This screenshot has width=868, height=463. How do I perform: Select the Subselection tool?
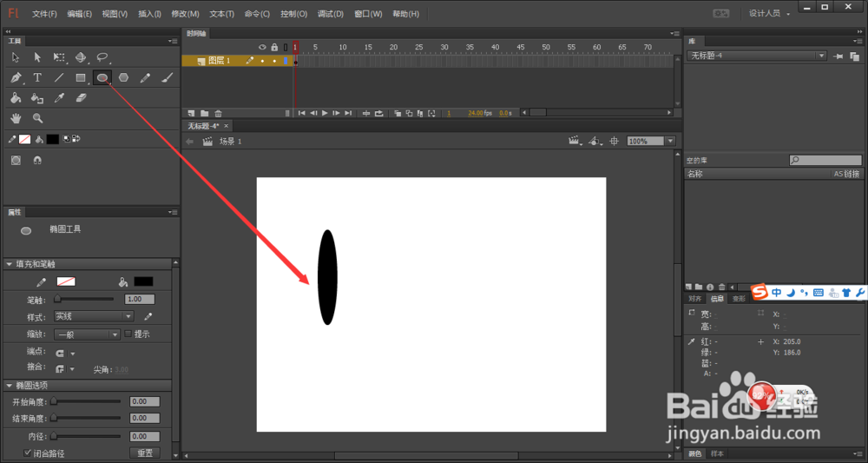(37, 57)
